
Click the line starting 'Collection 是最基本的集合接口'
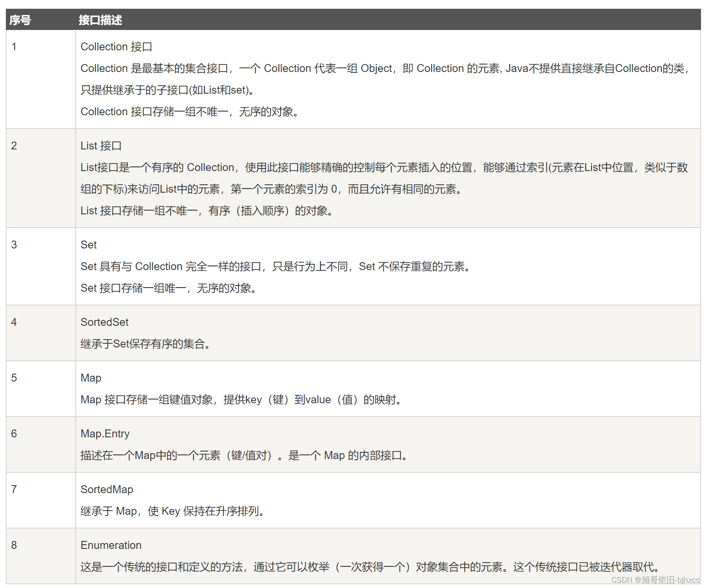coord(385,68)
